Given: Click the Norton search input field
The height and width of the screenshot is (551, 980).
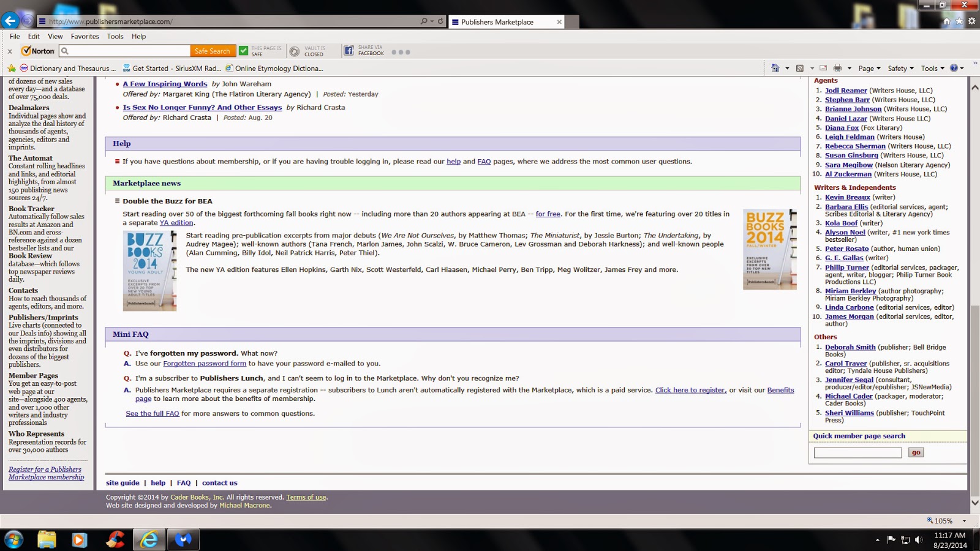Looking at the screenshot, I should [125, 51].
